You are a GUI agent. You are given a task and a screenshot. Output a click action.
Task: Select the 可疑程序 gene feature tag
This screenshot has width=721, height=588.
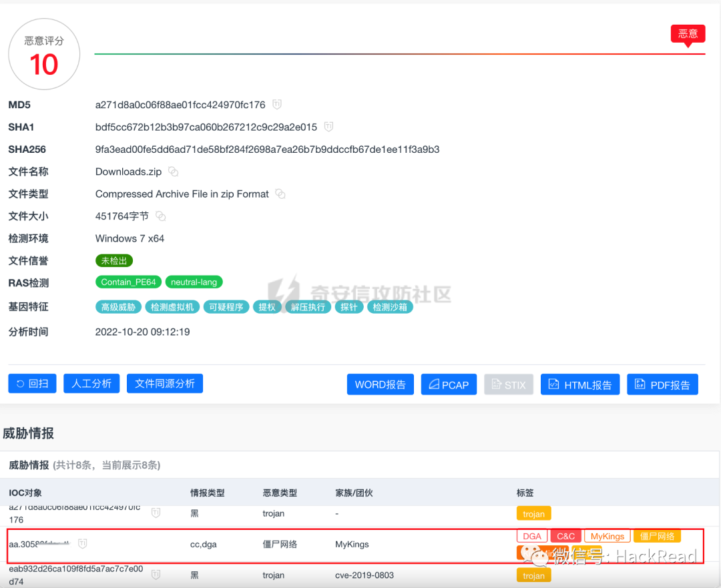[226, 306]
